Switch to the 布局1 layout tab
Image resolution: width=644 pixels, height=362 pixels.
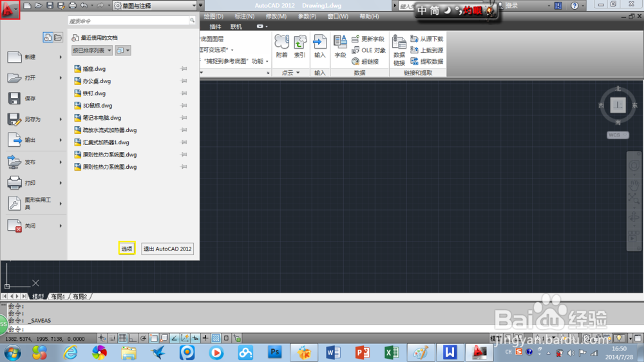58,296
